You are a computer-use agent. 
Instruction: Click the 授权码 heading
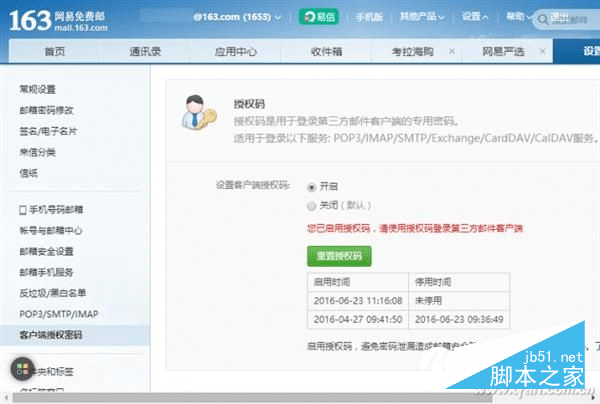click(x=249, y=104)
